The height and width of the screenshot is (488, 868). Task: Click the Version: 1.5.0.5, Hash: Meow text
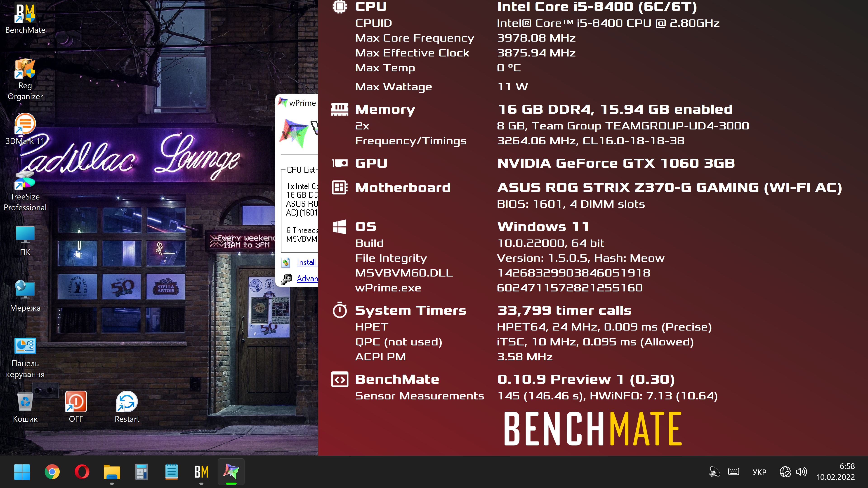[x=580, y=258]
